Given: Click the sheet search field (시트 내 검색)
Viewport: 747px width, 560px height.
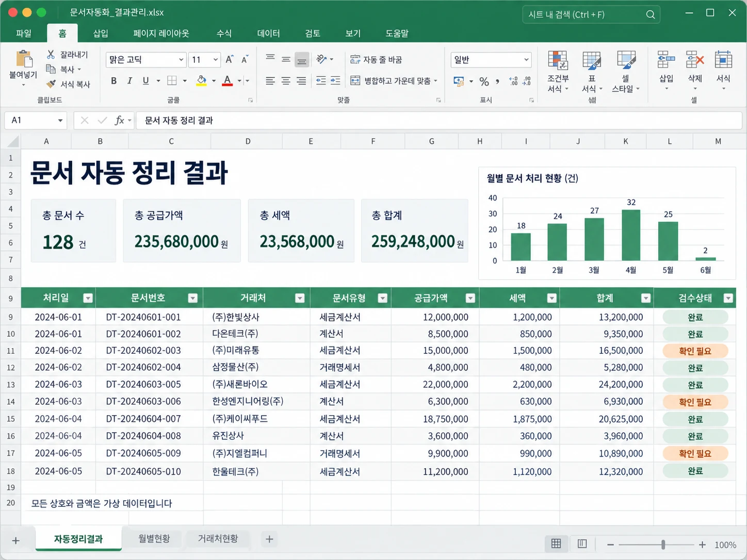Looking at the screenshot, I should tap(591, 14).
